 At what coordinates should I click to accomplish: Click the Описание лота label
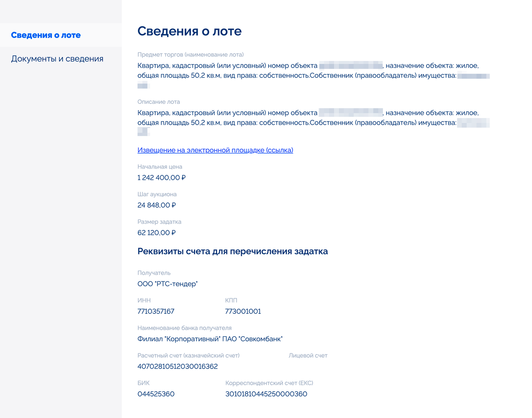(x=159, y=102)
